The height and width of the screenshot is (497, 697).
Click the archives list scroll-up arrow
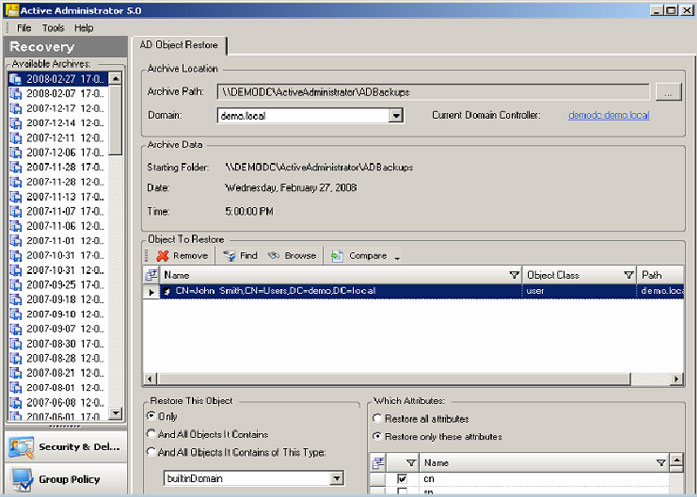point(116,79)
